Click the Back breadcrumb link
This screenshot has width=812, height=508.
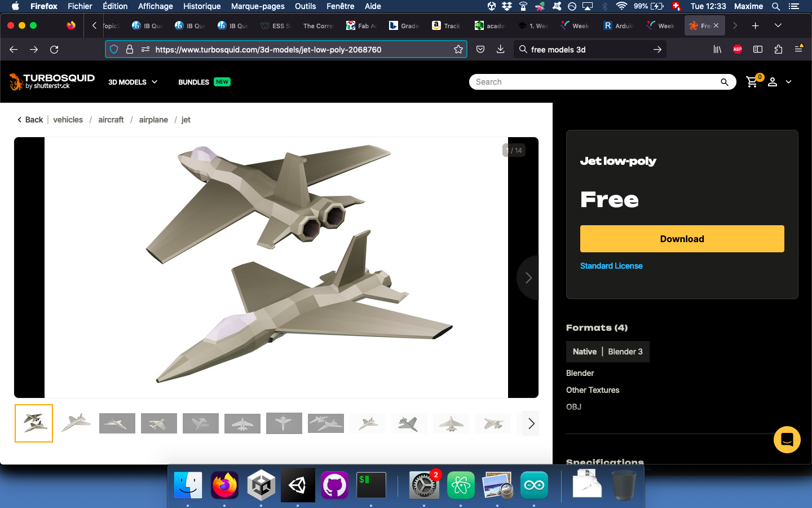coord(30,120)
